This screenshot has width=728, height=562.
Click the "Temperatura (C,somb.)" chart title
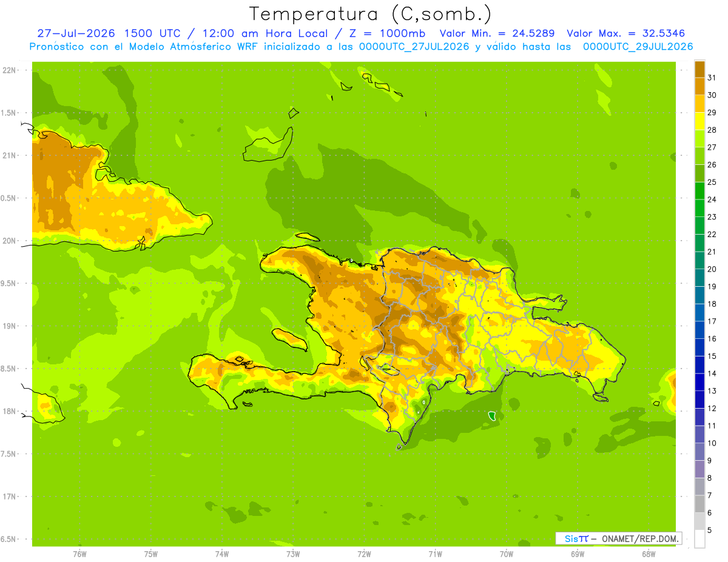(x=370, y=14)
